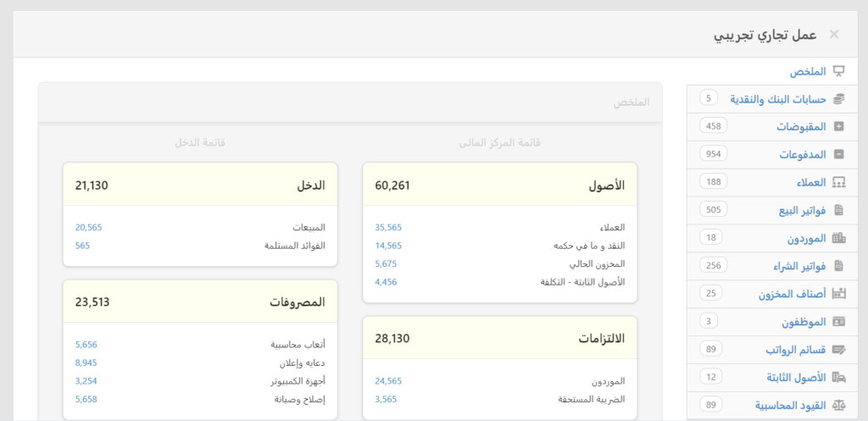
Task: Open the الموظفون tab
Action: 771,321
